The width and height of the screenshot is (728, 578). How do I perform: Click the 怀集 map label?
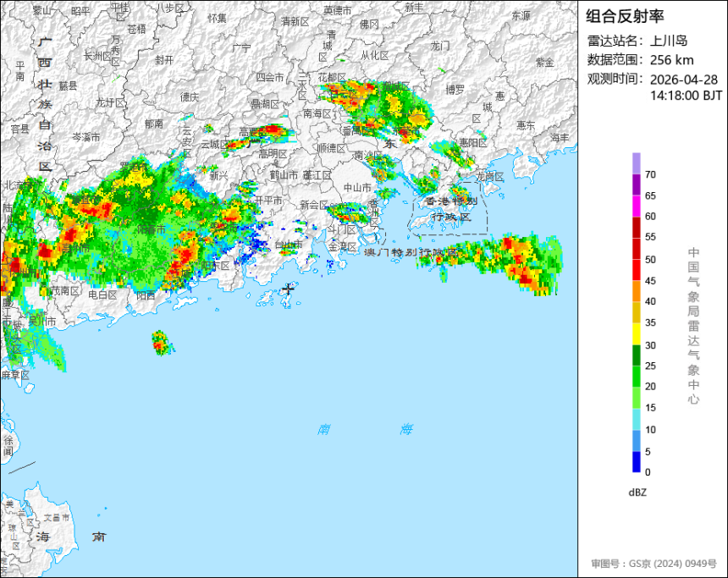(x=218, y=18)
